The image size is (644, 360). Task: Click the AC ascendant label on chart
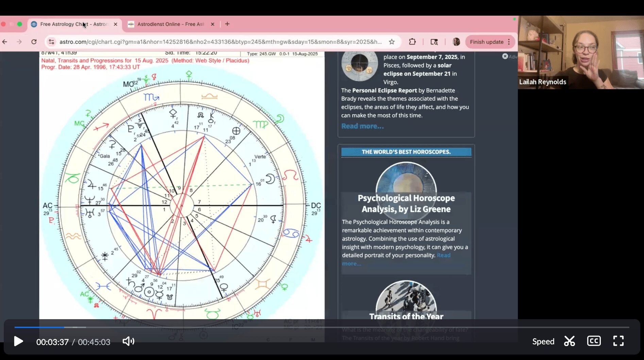47,206
